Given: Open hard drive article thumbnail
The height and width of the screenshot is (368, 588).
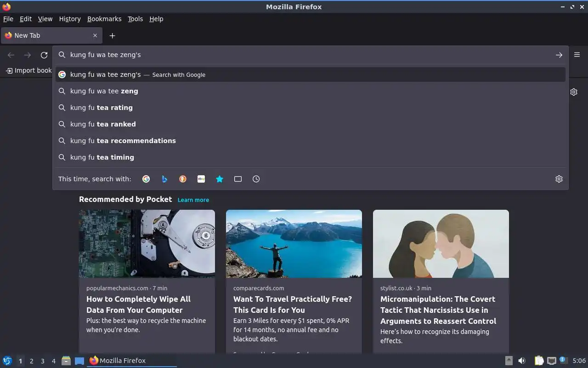Looking at the screenshot, I should point(147,244).
